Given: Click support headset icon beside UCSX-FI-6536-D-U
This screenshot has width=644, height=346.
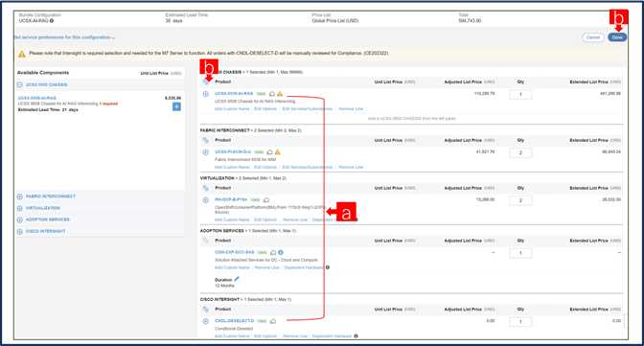Looking at the screenshot, I should tap(270, 152).
